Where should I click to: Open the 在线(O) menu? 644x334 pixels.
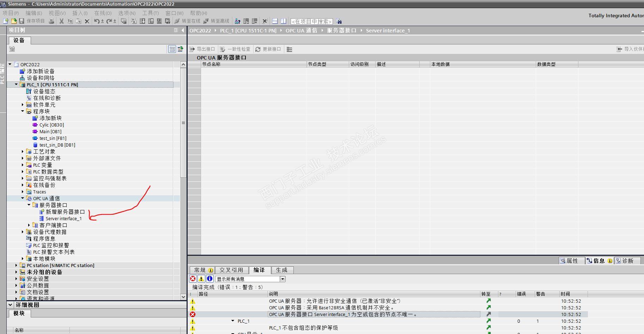103,13
